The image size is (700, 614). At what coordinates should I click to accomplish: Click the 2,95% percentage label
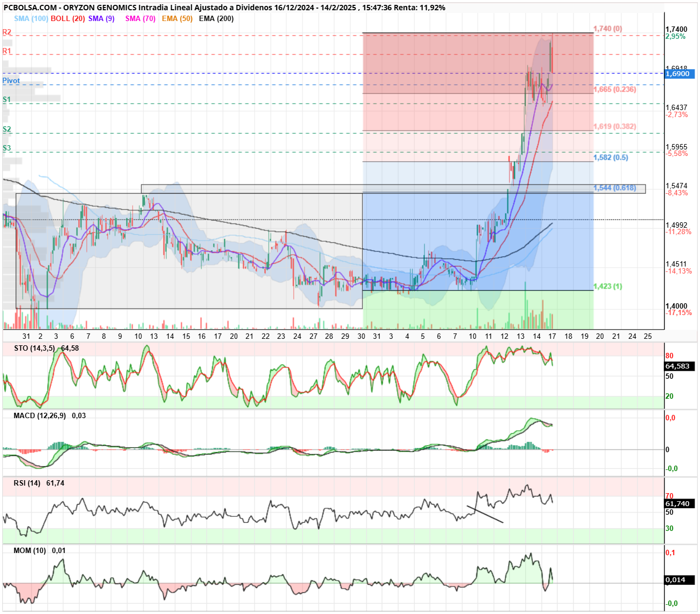click(676, 36)
